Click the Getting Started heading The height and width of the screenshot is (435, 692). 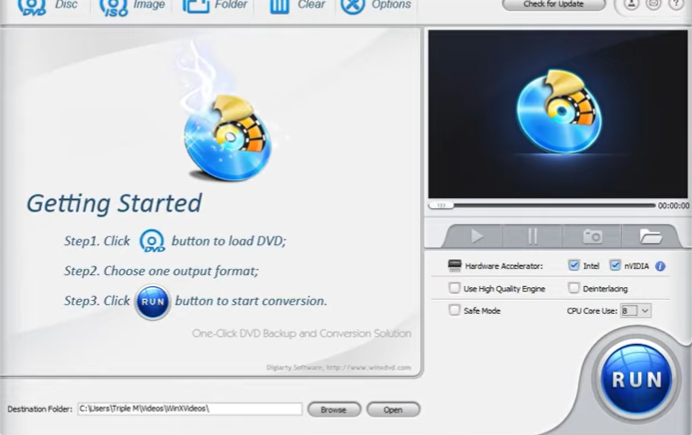pyautogui.click(x=114, y=203)
